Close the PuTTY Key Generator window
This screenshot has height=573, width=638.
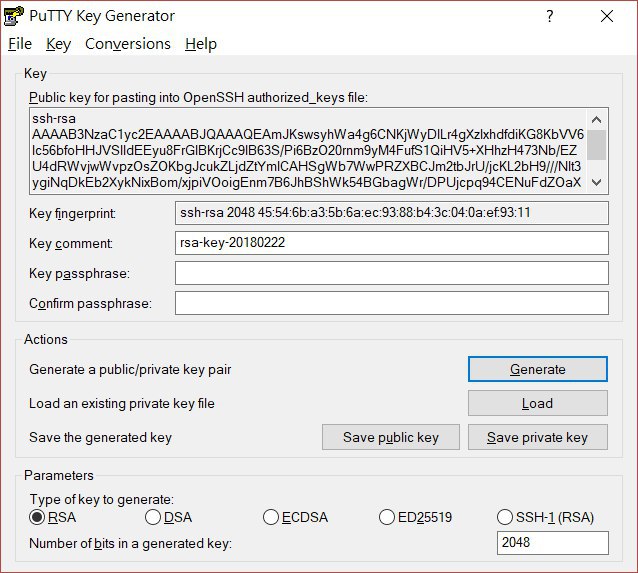(x=607, y=16)
